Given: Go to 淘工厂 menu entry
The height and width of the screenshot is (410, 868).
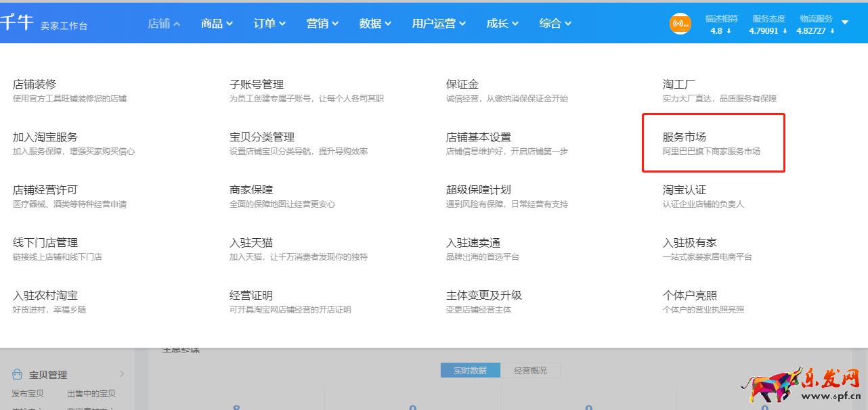Looking at the screenshot, I should pos(679,85).
